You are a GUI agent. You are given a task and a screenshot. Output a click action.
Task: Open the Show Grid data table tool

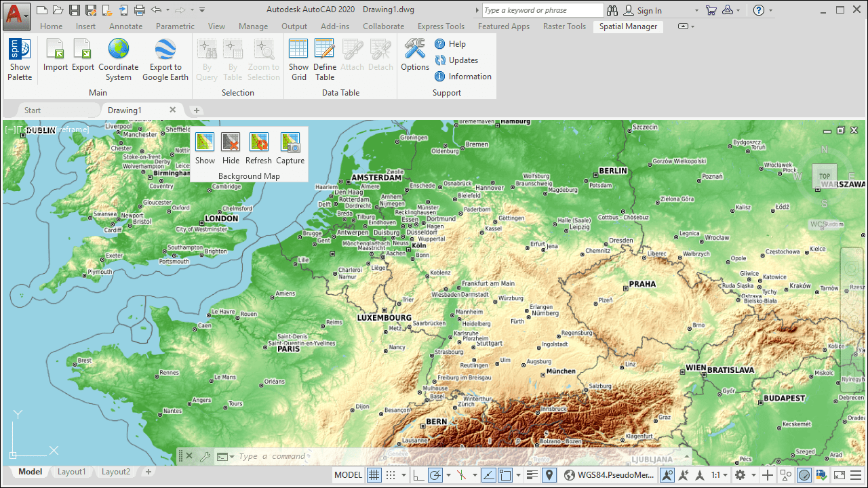click(298, 60)
